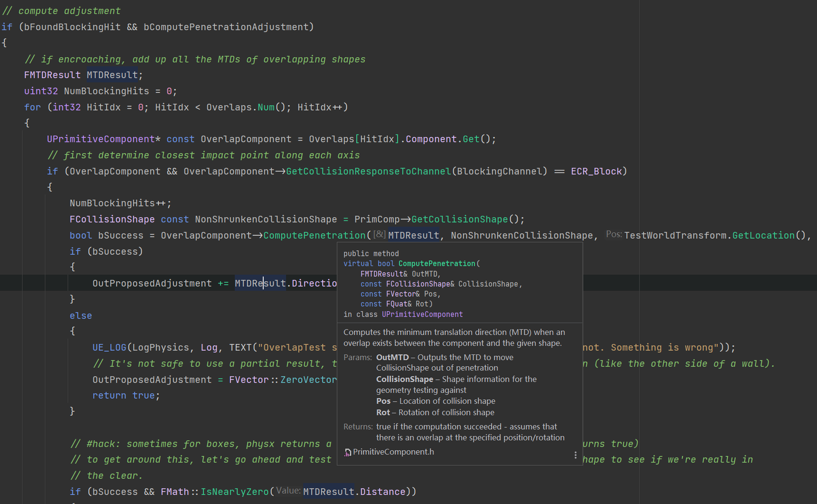Click the 'else' keyword
The height and width of the screenshot is (504, 817).
81,316
